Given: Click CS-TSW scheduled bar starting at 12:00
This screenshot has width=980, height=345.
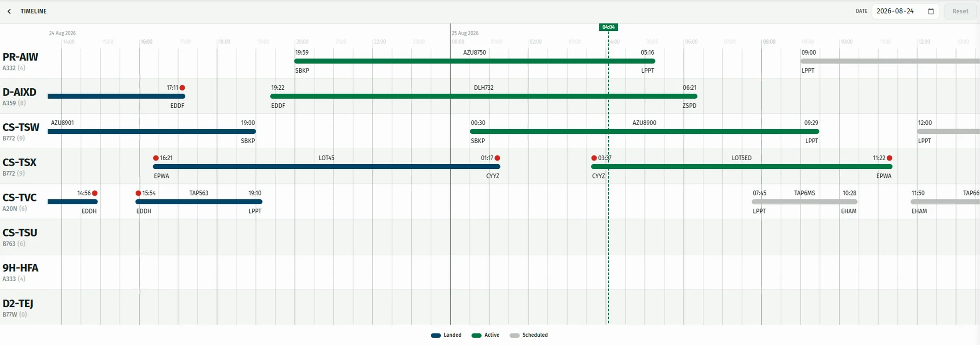Looking at the screenshot, I should coord(948,132).
